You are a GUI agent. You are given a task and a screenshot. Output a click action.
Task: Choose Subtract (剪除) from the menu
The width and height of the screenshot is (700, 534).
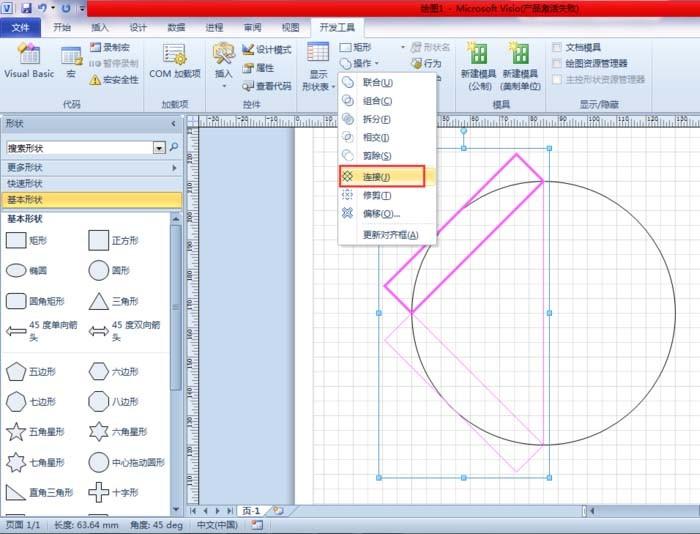pyautogui.click(x=387, y=156)
